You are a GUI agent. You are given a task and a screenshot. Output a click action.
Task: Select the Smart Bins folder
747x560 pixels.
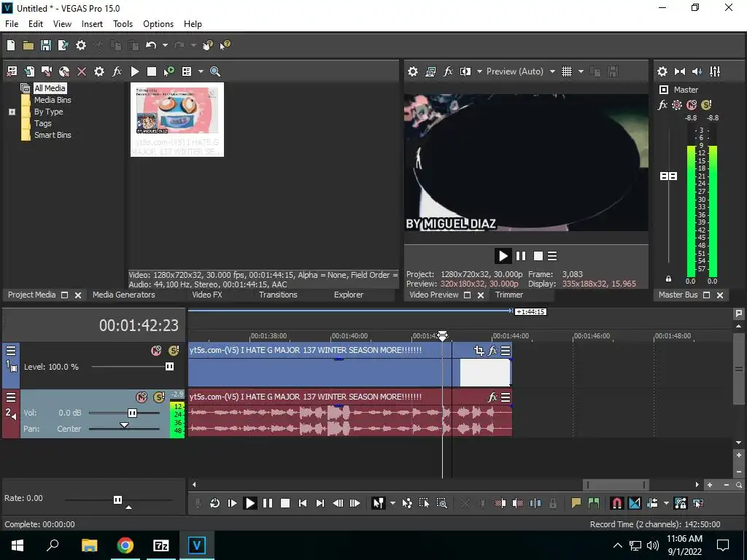pos(53,135)
